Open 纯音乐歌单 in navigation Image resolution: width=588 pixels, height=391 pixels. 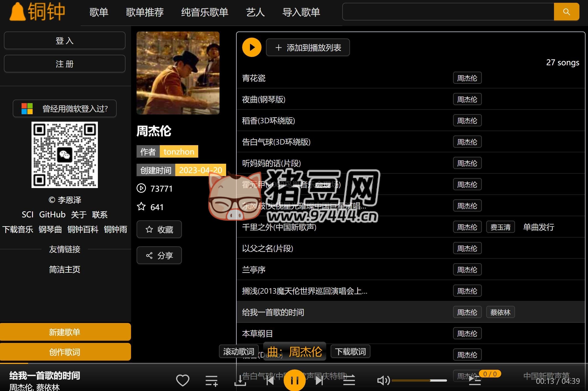(x=205, y=12)
